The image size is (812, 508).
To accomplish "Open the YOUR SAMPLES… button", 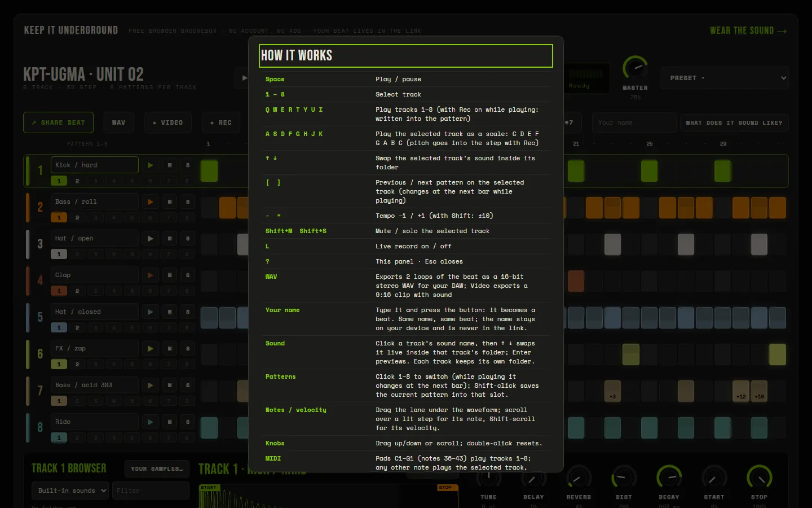I will [x=157, y=468].
